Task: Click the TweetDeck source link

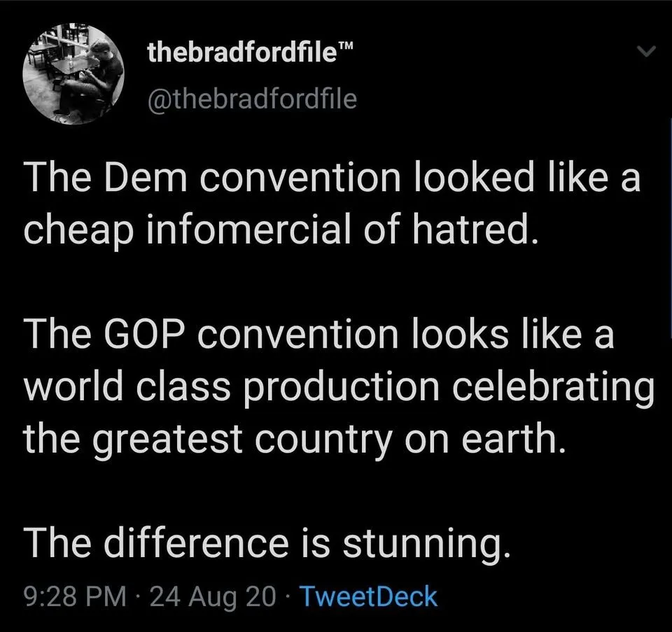Action: (368, 597)
